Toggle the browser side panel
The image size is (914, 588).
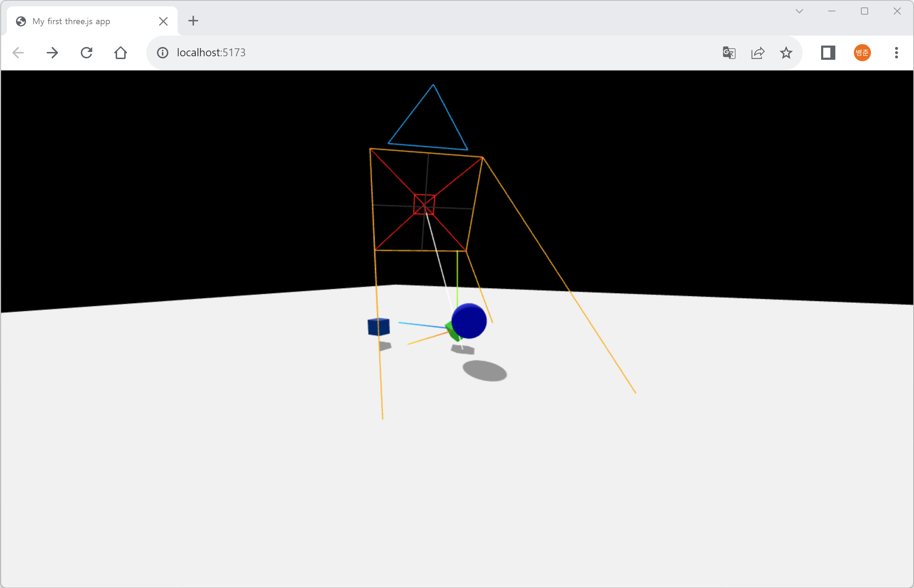pos(828,53)
